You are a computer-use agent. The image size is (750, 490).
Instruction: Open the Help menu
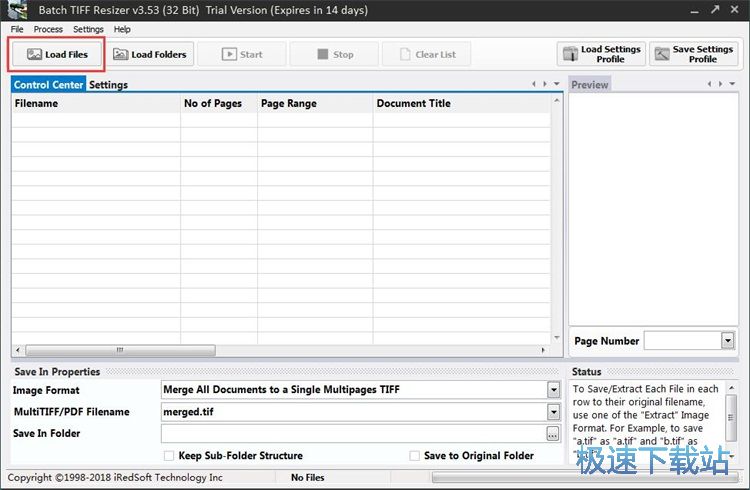[x=122, y=29]
